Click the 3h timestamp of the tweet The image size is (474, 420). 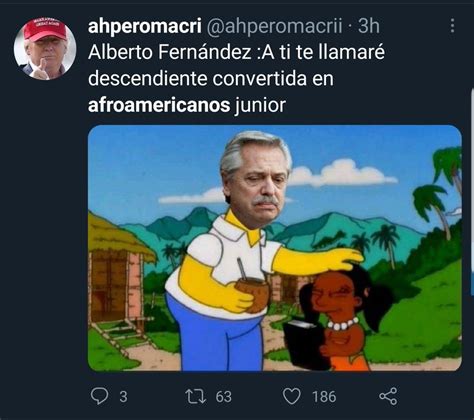point(369,26)
